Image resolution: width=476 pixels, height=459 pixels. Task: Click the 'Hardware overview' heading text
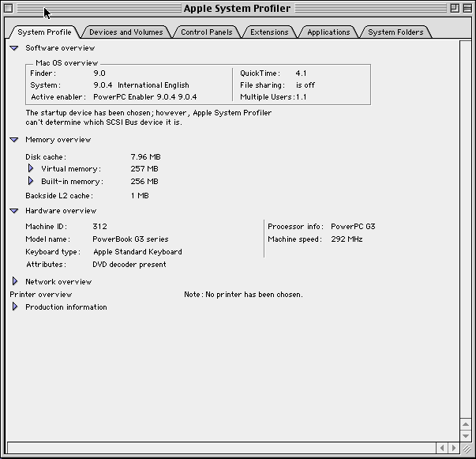[x=61, y=211]
